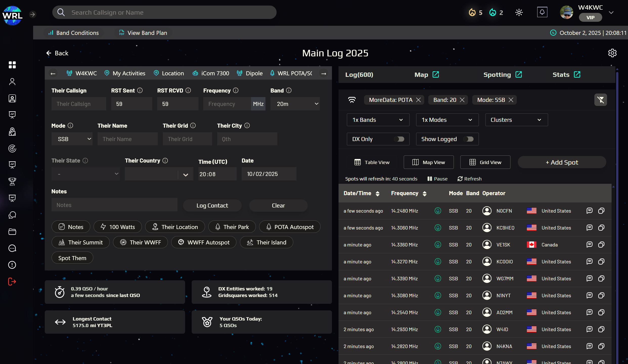Click the dashboard grid icon in sidebar
Viewport: 628px width, 364px height.
[12, 65]
